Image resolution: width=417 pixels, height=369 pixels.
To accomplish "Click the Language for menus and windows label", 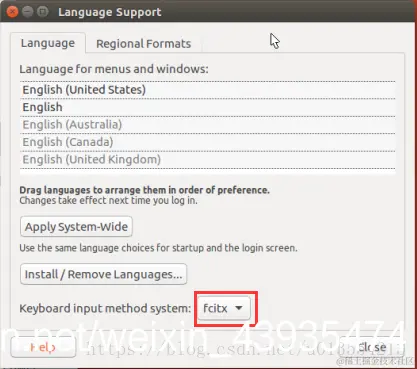I will click(x=114, y=69).
